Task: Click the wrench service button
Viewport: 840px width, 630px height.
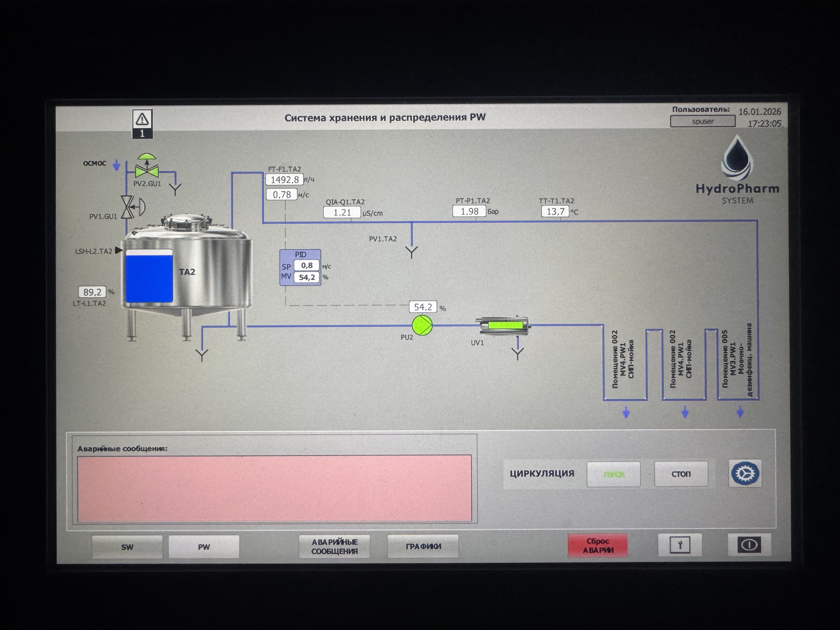Action: click(x=680, y=545)
